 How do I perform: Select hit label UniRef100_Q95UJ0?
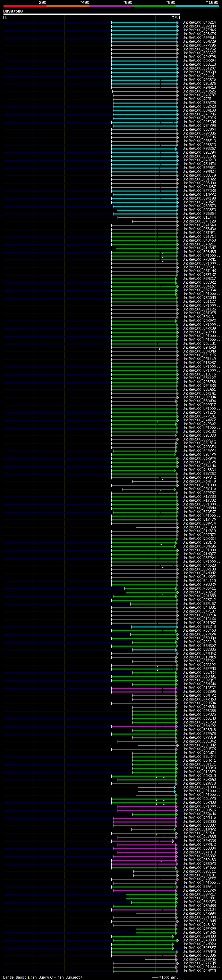(x=199, y=818)
